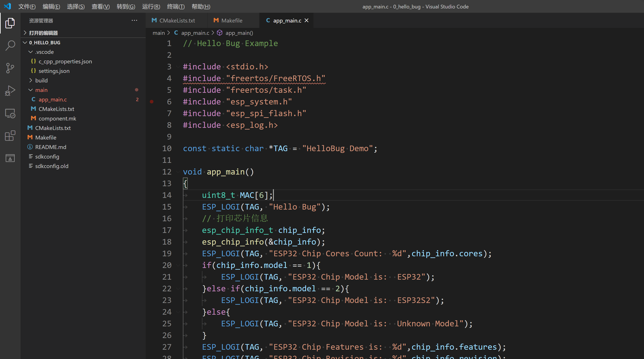
Task: Open sdkconfig.old file in explorer
Action: (52, 166)
